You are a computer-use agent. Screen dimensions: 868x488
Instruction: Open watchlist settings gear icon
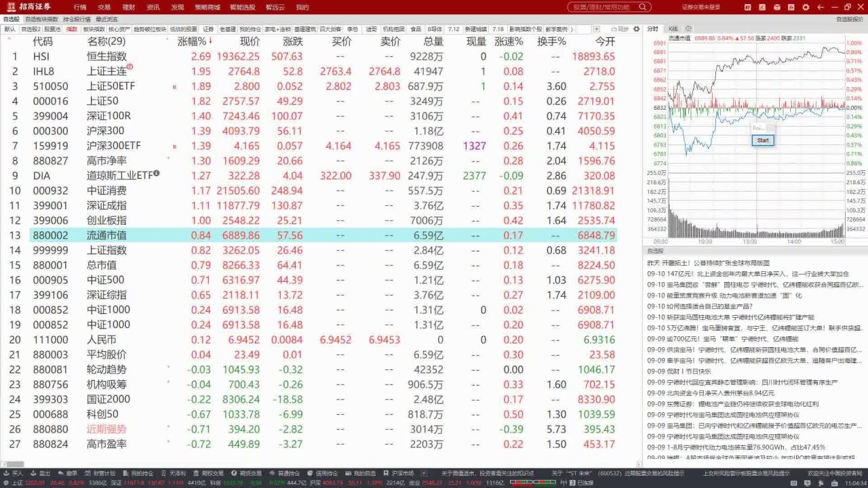click(637, 30)
